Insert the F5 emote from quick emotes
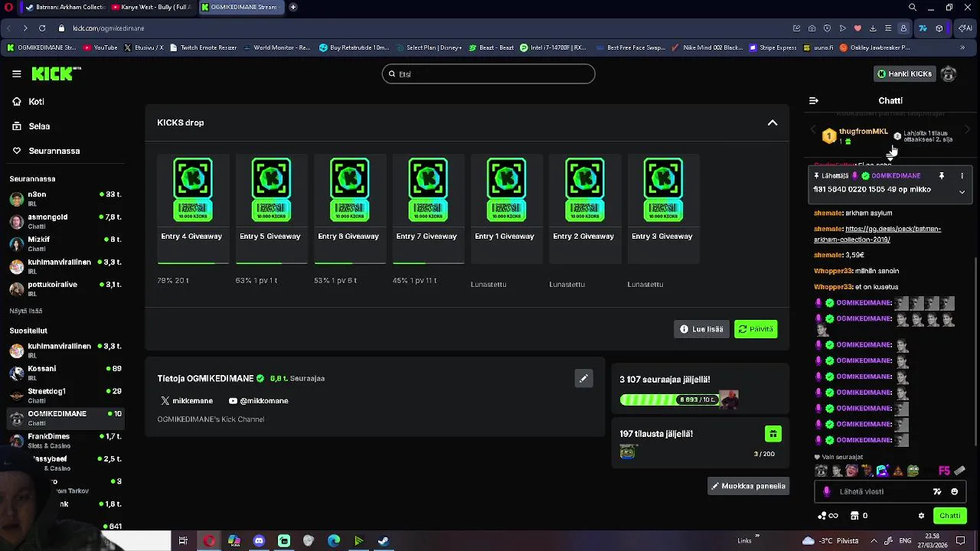 (944, 471)
